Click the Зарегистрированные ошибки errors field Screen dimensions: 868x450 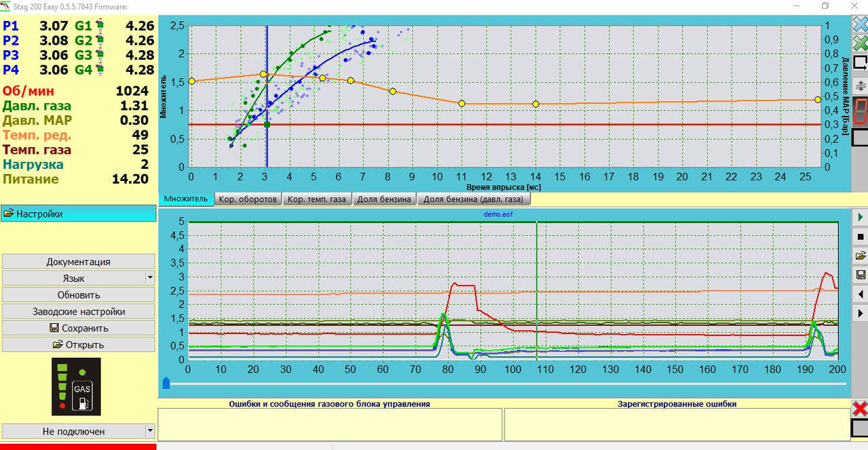tap(677, 424)
